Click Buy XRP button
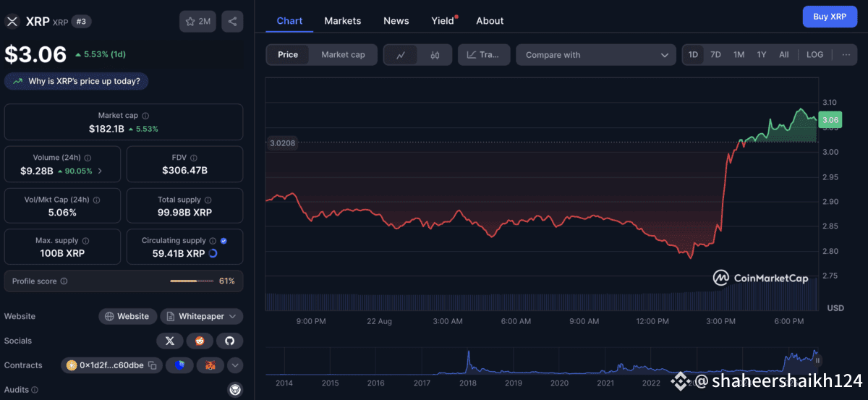 coord(830,16)
